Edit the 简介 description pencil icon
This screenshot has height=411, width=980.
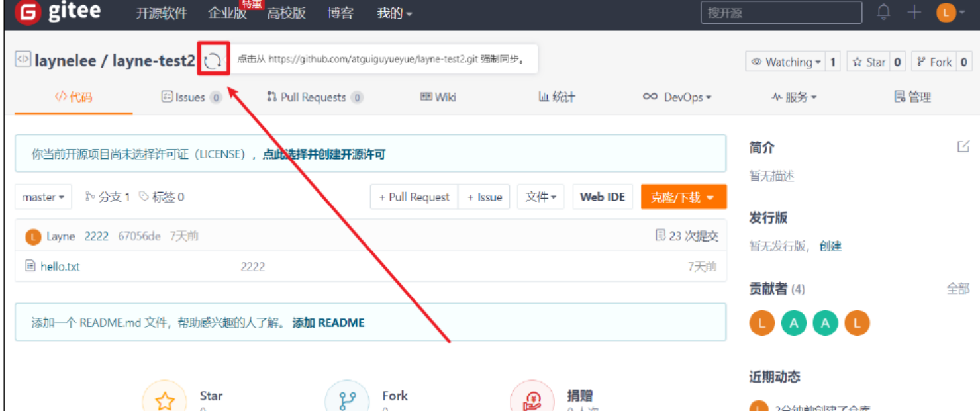(963, 146)
